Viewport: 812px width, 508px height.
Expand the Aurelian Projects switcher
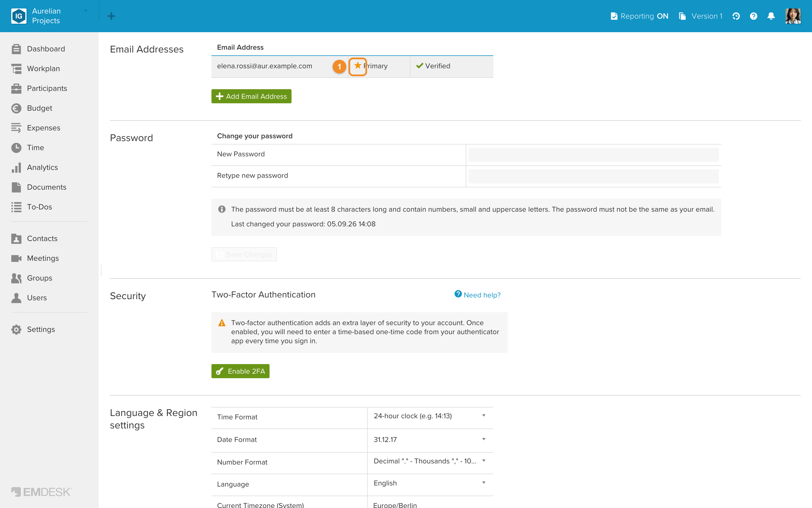coord(50,16)
